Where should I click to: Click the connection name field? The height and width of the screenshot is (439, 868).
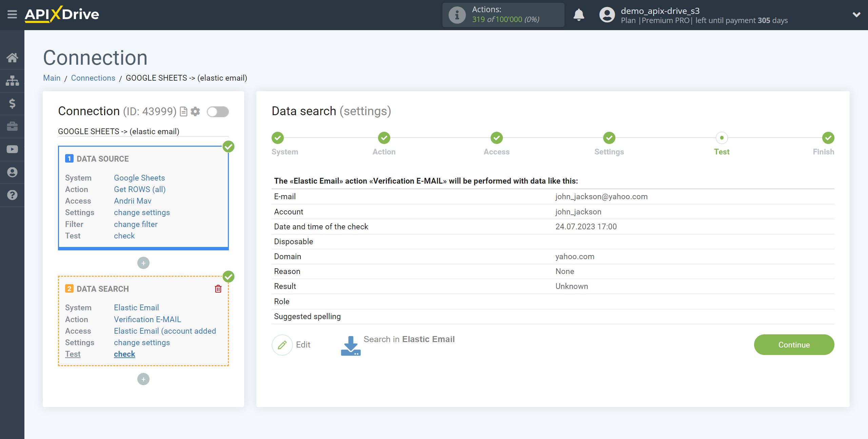143,131
